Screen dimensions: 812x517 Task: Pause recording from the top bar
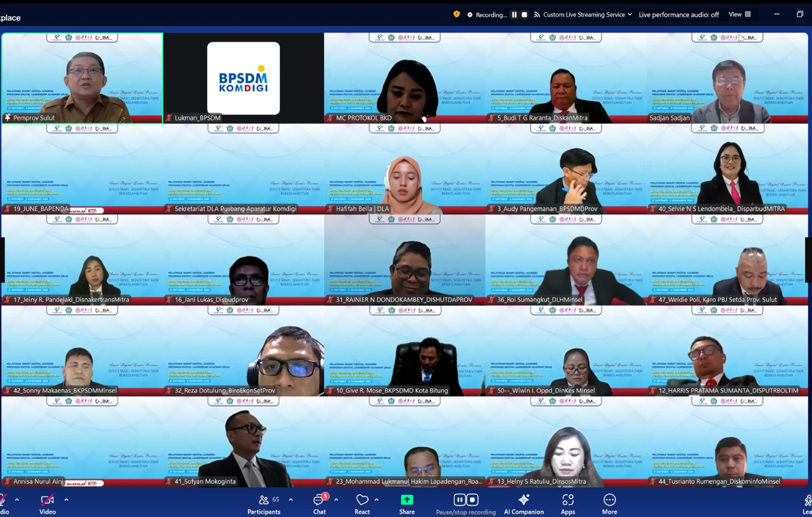click(x=514, y=15)
